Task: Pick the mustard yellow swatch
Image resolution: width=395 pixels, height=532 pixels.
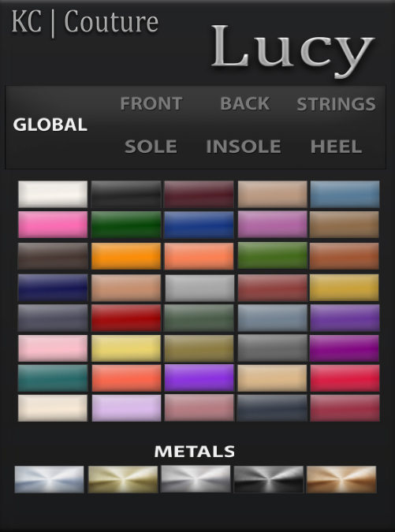Action: click(344, 288)
